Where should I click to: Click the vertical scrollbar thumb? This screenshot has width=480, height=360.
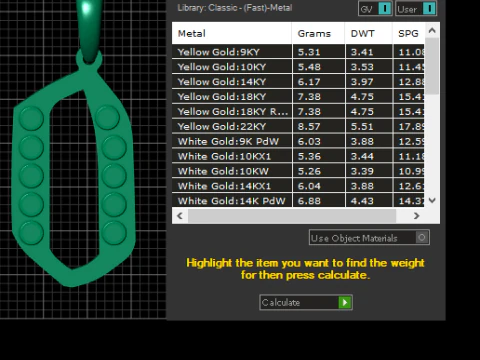tap(432, 66)
